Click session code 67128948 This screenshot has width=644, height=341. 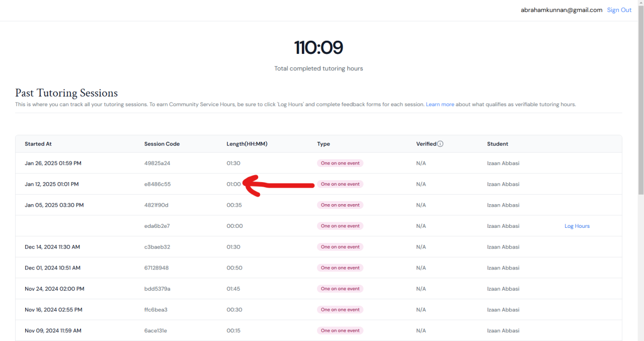tap(156, 268)
